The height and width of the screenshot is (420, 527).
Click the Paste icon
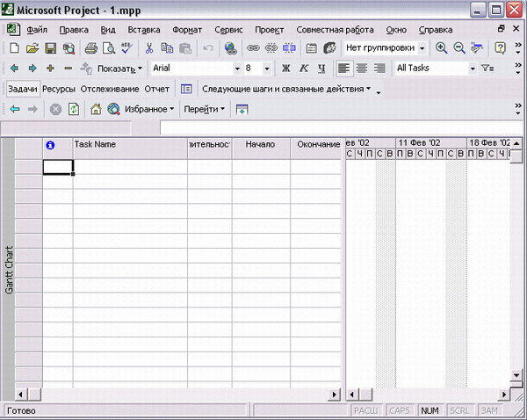[x=185, y=48]
